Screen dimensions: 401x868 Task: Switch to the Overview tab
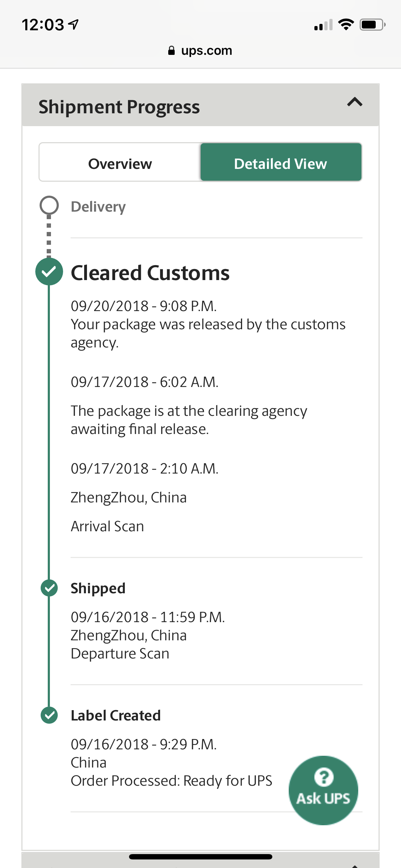click(x=120, y=162)
